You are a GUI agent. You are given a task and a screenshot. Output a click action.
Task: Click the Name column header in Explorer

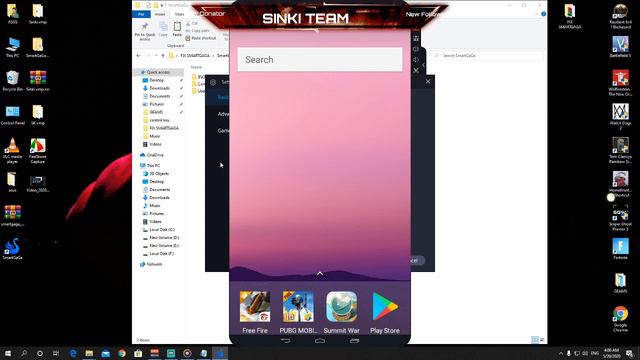point(197,67)
